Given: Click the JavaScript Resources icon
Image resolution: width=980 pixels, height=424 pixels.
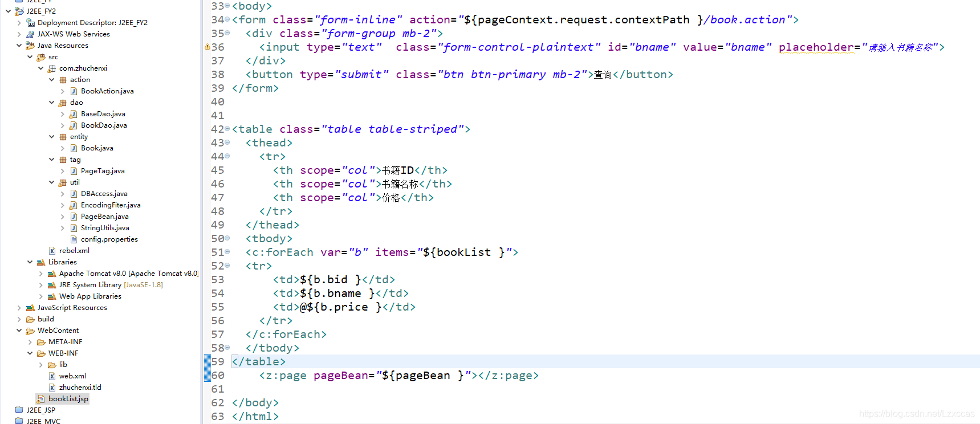Looking at the screenshot, I should click(x=30, y=308).
